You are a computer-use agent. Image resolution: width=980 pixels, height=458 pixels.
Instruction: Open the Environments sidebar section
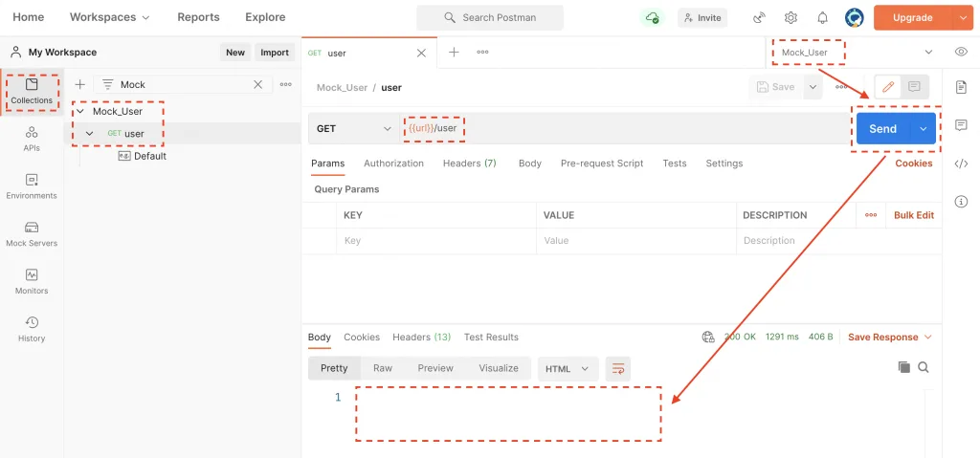click(x=32, y=186)
